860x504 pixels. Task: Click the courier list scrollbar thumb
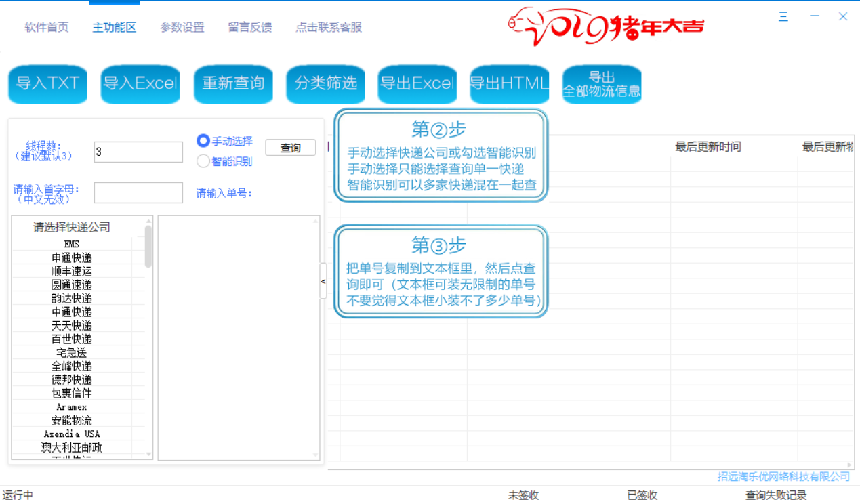(148, 247)
